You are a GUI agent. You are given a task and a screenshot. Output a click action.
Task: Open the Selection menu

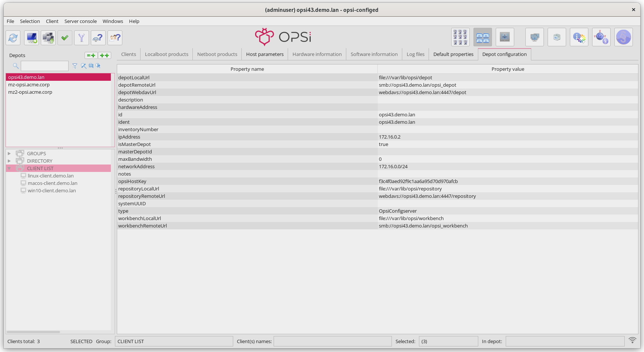tap(30, 21)
